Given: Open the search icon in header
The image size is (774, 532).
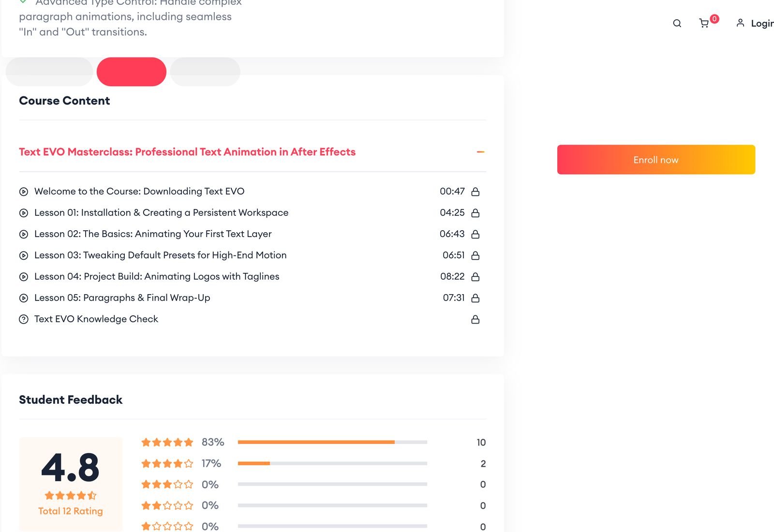Looking at the screenshot, I should click(677, 23).
